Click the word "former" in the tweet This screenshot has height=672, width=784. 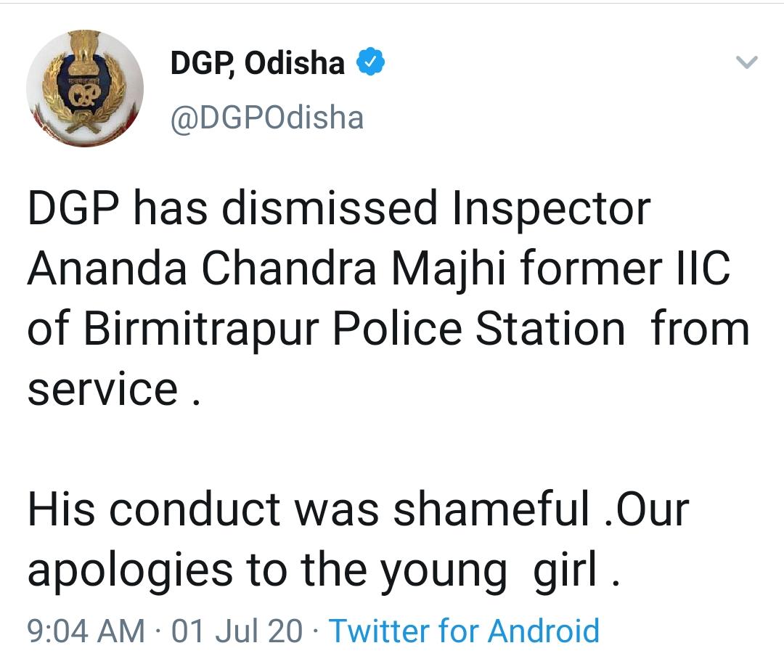click(x=601, y=269)
